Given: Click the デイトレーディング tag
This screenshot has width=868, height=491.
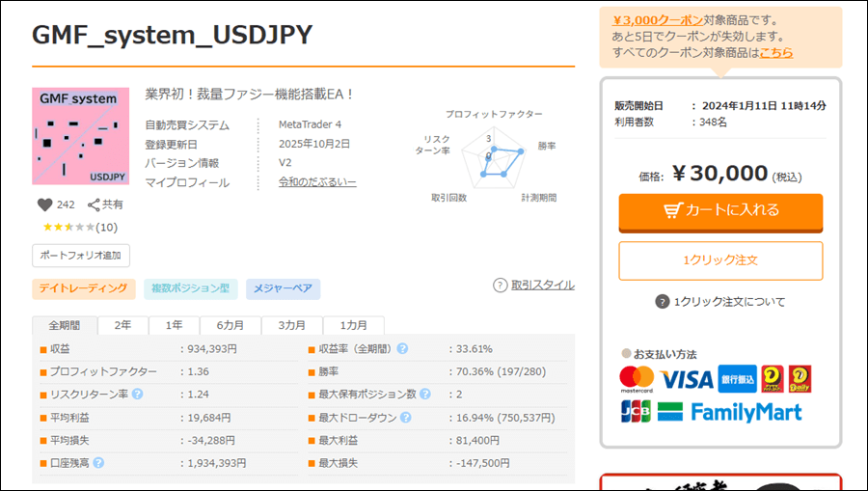Looking at the screenshot, I should tap(84, 289).
